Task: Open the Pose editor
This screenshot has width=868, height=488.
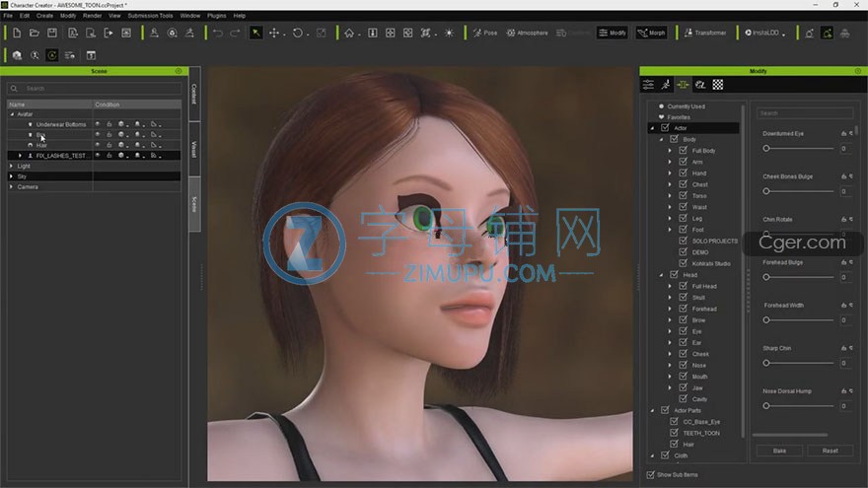Action: pos(485,33)
